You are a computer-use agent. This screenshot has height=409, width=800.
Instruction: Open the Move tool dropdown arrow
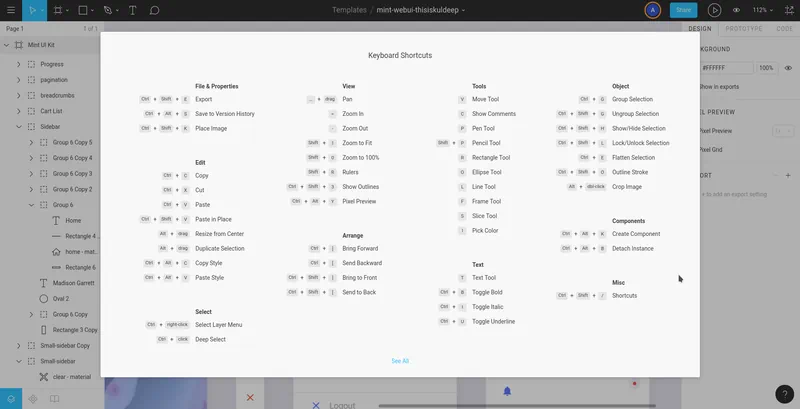tap(42, 11)
